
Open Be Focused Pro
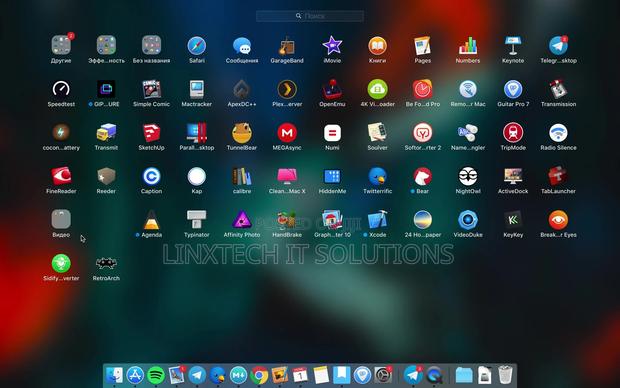[x=422, y=89]
